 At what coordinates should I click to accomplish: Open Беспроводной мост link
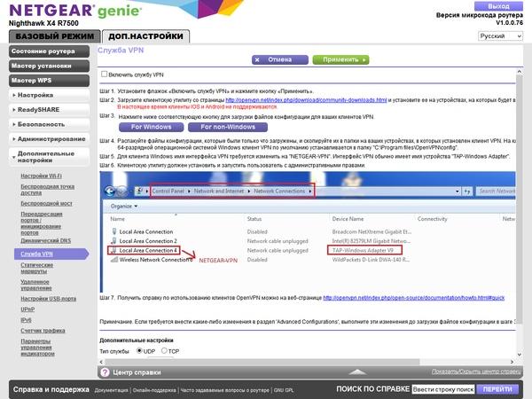pyautogui.click(x=46, y=203)
